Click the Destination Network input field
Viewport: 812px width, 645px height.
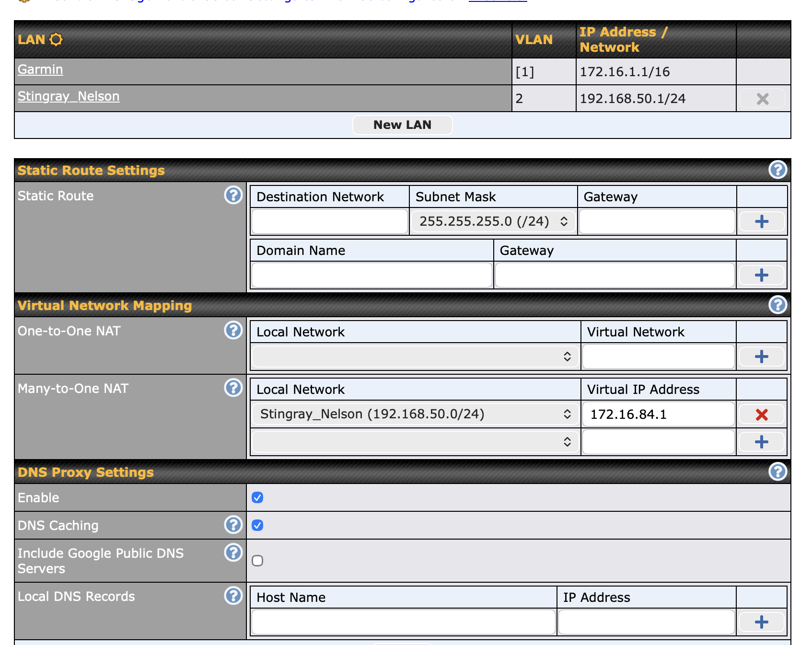[330, 221]
